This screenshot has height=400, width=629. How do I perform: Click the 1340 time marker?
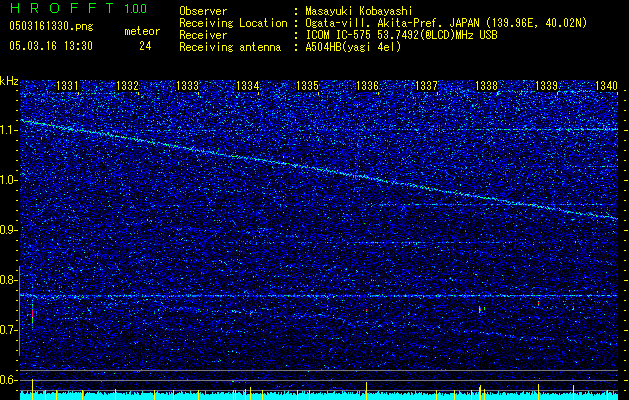point(607,86)
